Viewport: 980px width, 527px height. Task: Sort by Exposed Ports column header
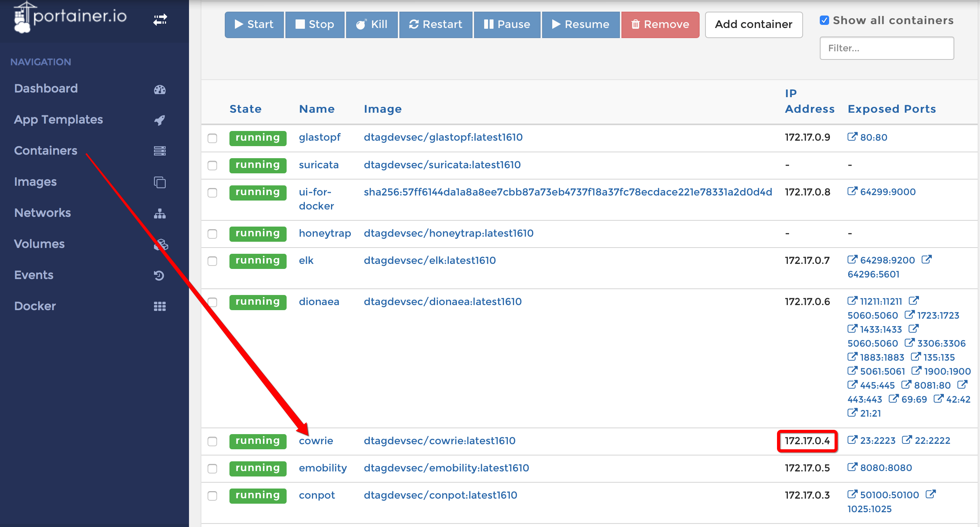pyautogui.click(x=892, y=109)
